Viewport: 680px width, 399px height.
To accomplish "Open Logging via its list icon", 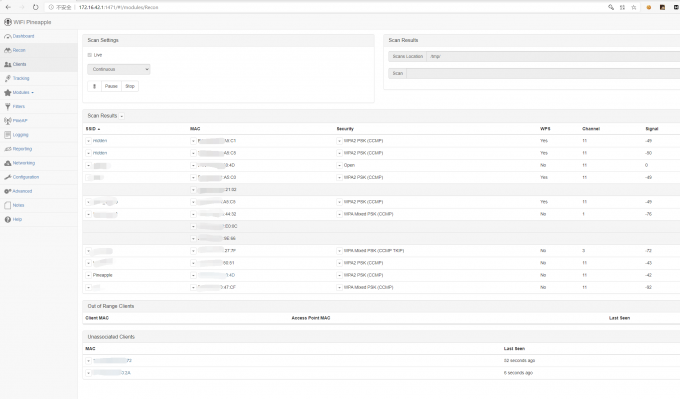I will (7, 135).
